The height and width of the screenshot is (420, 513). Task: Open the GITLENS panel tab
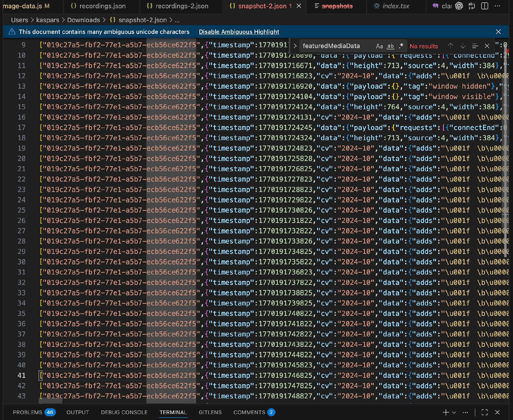[210, 412]
